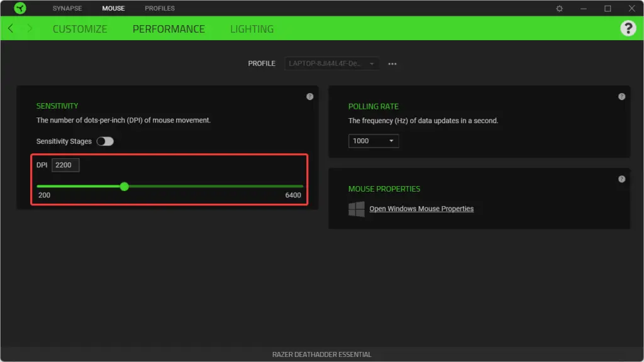Click the 6400 maximum DPI label
644x362 pixels.
[x=293, y=195]
